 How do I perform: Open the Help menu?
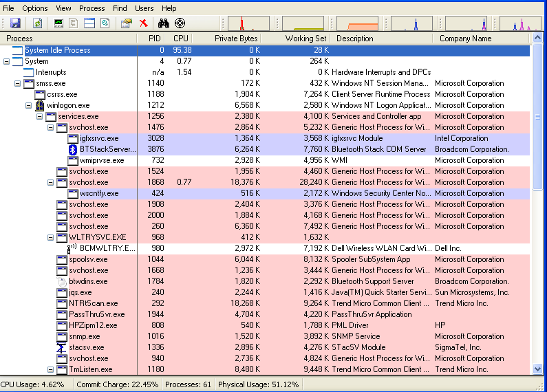click(x=169, y=8)
